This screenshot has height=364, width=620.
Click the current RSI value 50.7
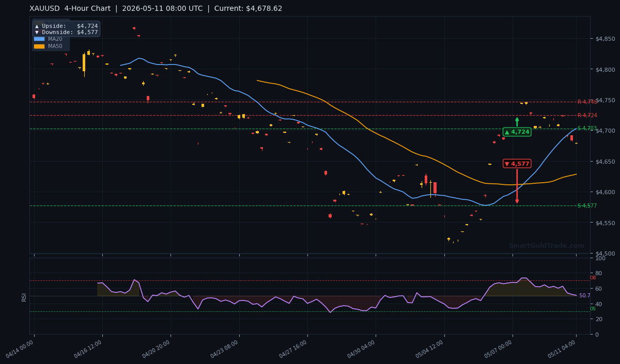[x=585, y=296]
